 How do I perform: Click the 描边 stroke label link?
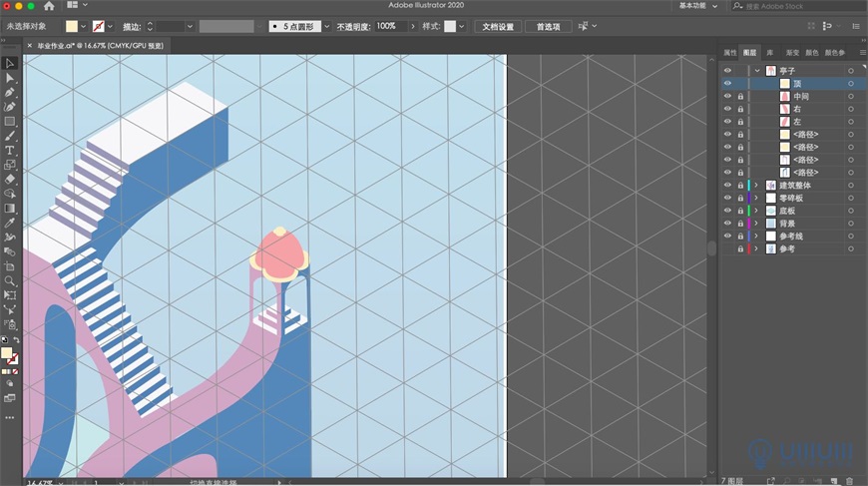pos(131,27)
